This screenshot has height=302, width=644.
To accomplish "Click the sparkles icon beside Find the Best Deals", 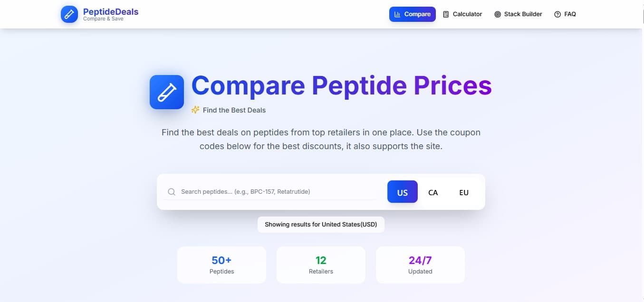I will point(195,110).
